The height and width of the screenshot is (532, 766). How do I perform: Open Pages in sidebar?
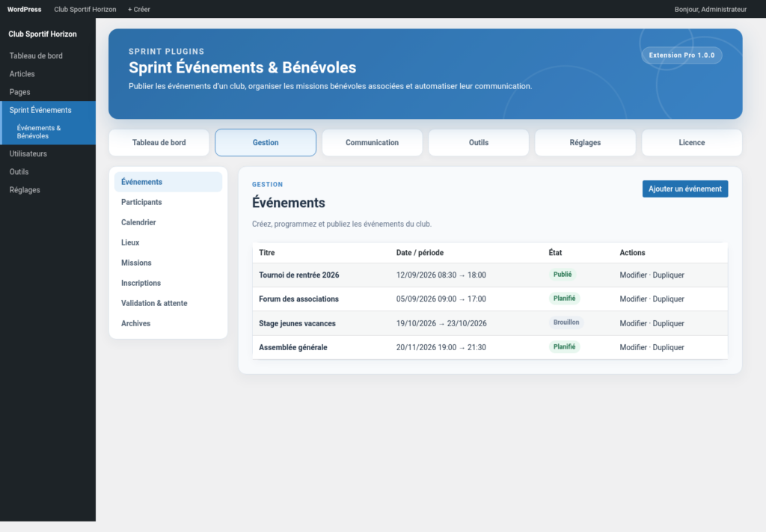(x=48, y=92)
